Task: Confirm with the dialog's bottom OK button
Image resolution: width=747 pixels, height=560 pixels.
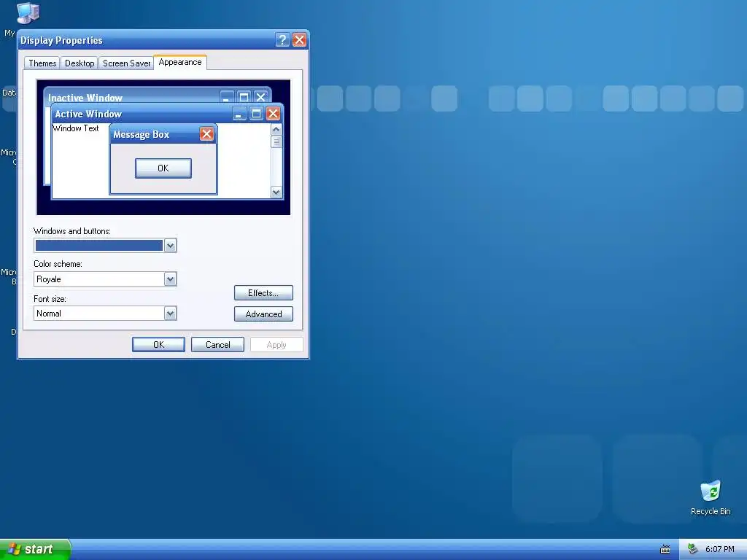Action: [x=158, y=345]
